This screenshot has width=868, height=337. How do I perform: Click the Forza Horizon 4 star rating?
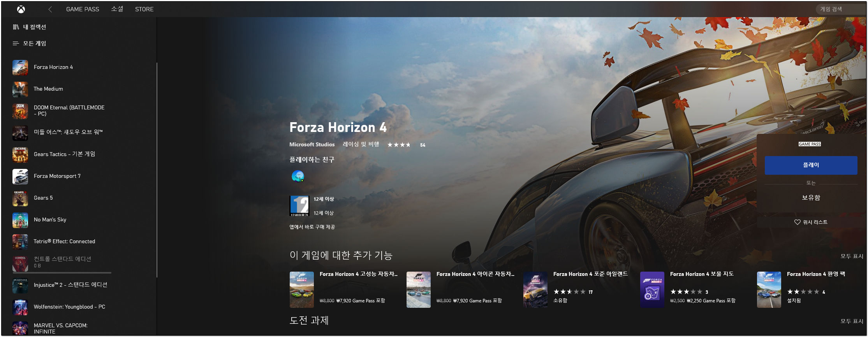tap(399, 145)
